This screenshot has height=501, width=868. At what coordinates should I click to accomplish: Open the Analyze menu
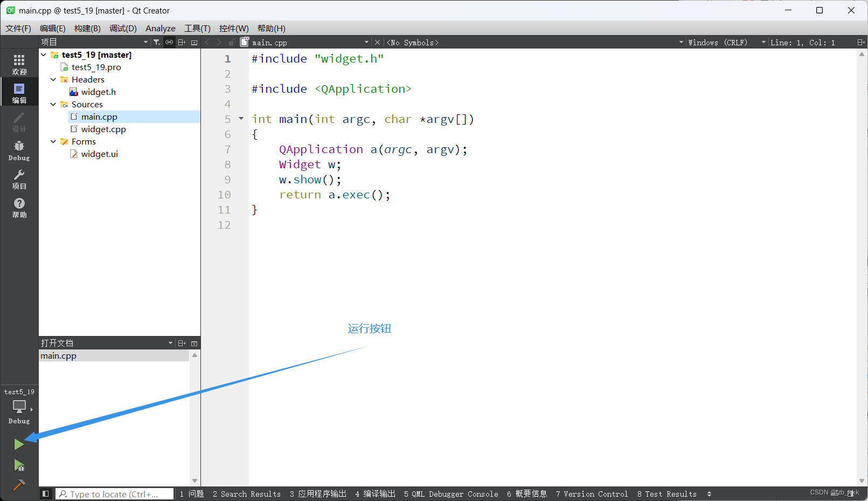click(161, 28)
